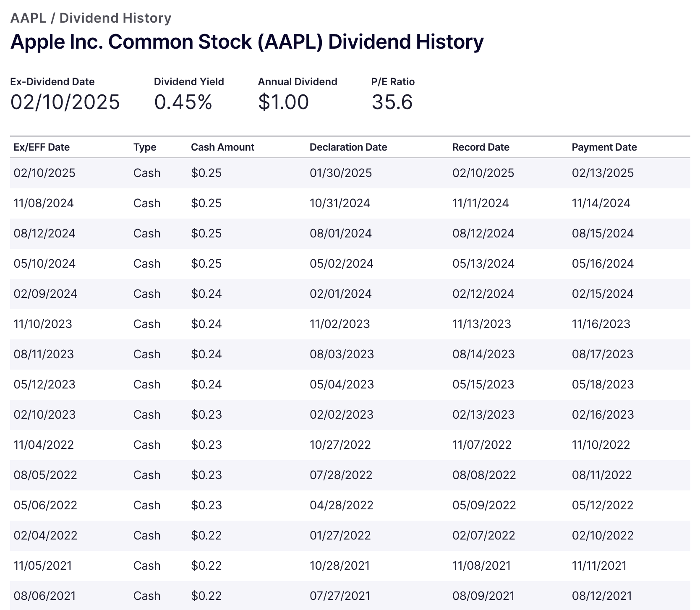Click the payment date 08/15/2024

point(603,234)
